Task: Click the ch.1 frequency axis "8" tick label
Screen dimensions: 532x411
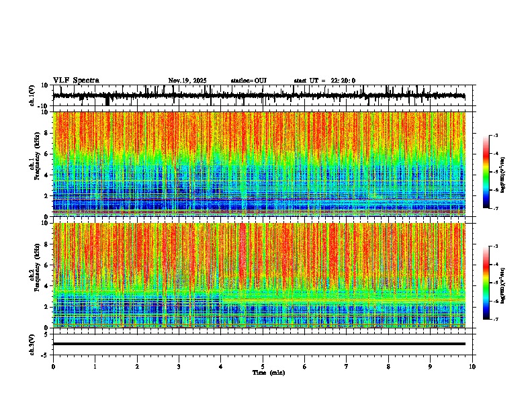Action: pos(46,133)
